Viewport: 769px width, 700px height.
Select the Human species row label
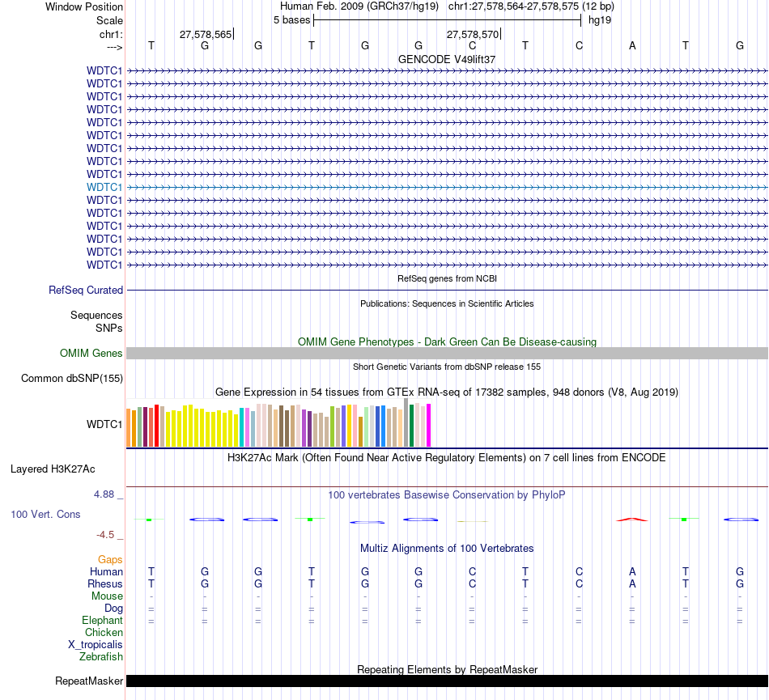(106, 572)
